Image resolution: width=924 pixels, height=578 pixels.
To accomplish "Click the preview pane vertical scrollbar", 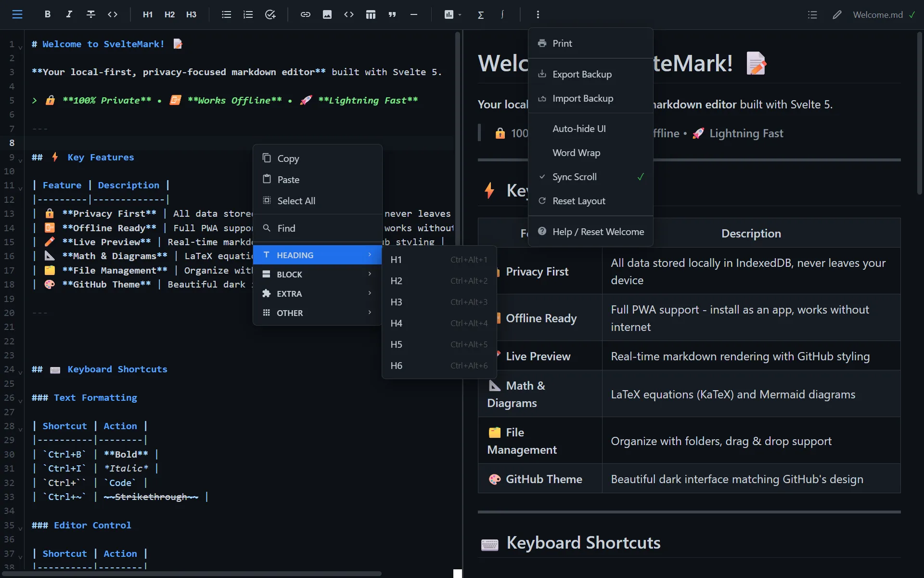I will pos(920,113).
